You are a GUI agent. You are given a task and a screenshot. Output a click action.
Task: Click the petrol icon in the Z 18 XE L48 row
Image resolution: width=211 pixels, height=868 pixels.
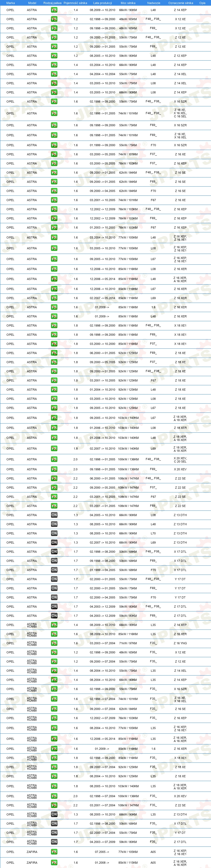54,389
